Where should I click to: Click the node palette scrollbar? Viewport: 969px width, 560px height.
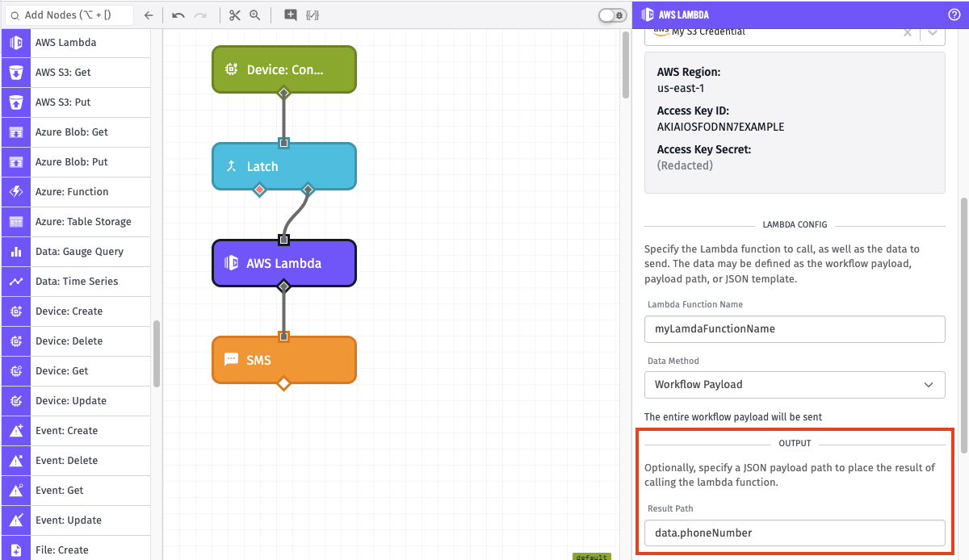(x=156, y=355)
